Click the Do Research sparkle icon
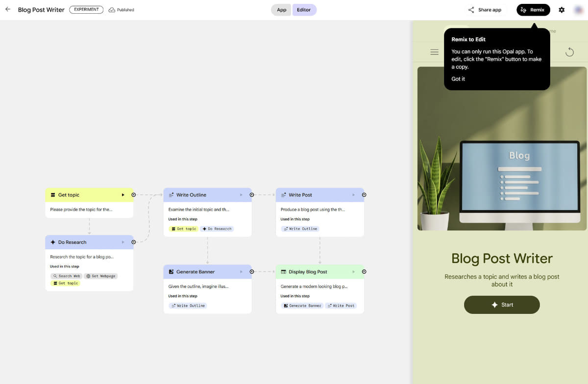This screenshot has height=384, width=588. [53, 242]
